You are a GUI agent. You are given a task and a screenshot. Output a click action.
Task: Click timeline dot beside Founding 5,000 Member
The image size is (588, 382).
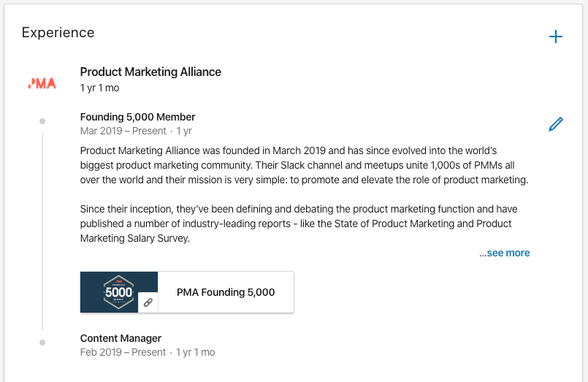pyautogui.click(x=42, y=121)
